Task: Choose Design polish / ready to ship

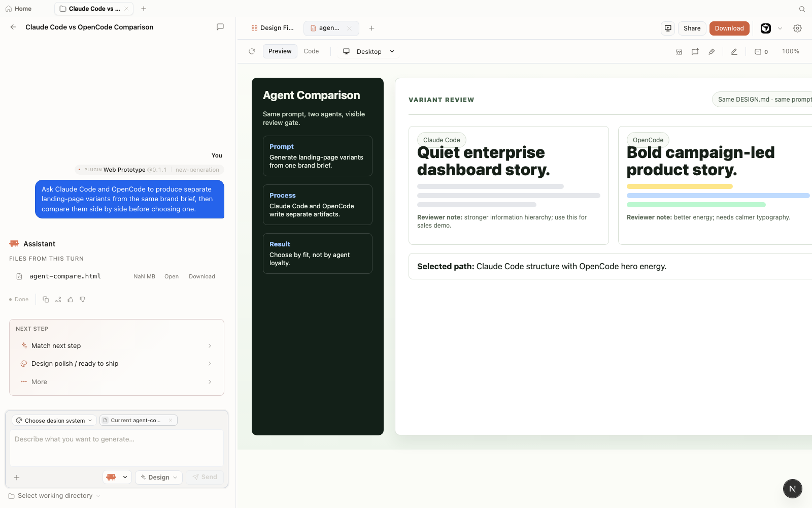Action: (x=117, y=363)
